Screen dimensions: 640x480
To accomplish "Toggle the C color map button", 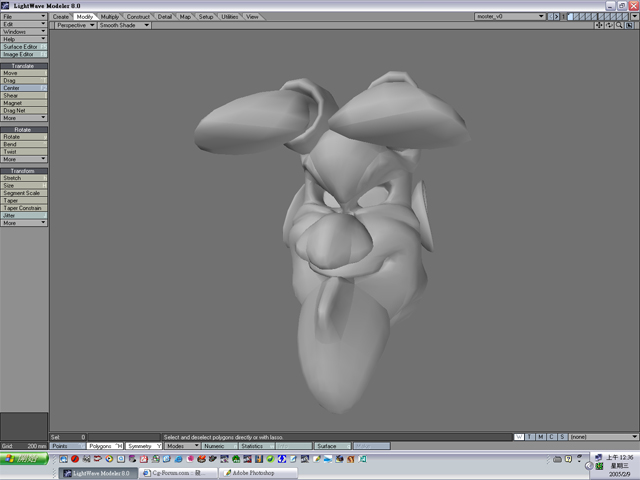I will pyautogui.click(x=551, y=437).
